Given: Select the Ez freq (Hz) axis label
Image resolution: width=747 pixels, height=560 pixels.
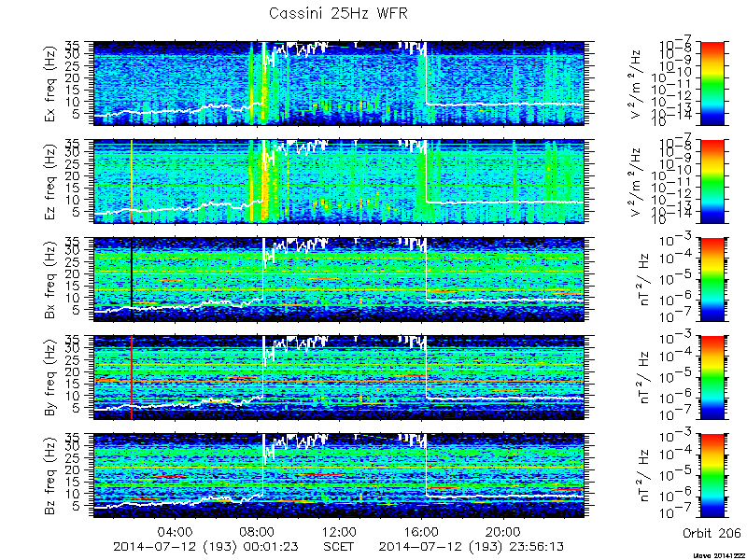Looking at the screenshot, I should pyautogui.click(x=50, y=182).
